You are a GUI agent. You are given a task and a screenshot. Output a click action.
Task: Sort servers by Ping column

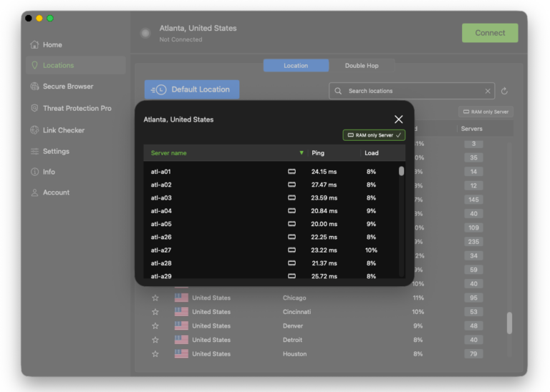(x=318, y=153)
